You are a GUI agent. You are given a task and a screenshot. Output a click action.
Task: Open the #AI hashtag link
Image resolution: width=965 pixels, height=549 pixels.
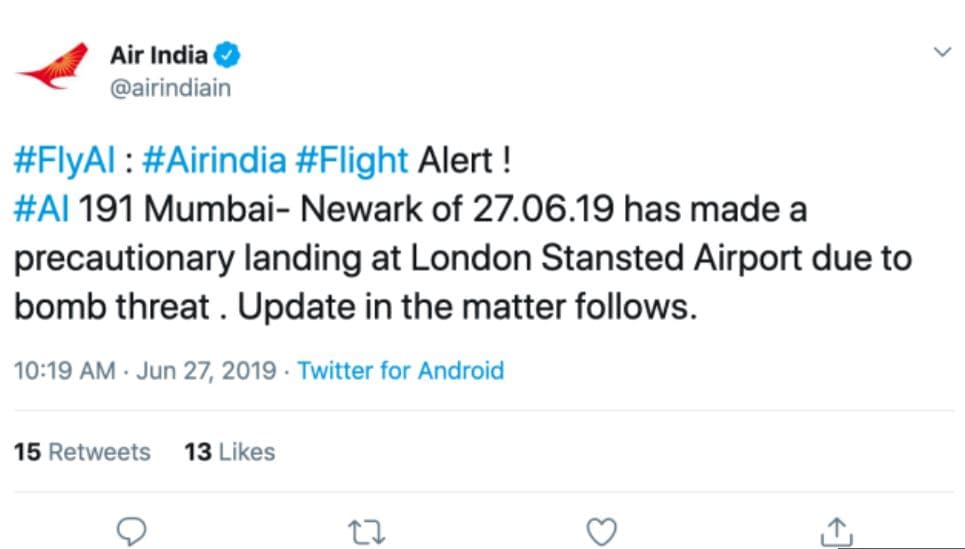[x=41, y=210]
